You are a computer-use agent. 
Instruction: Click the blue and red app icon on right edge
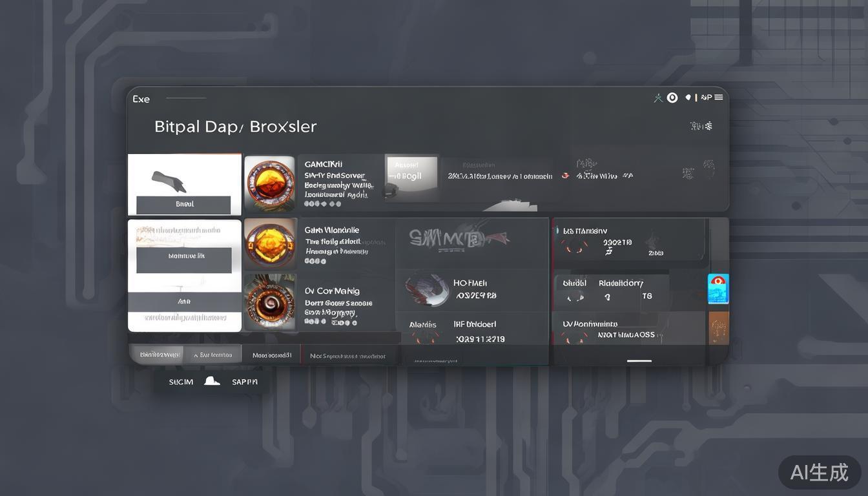[718, 289]
